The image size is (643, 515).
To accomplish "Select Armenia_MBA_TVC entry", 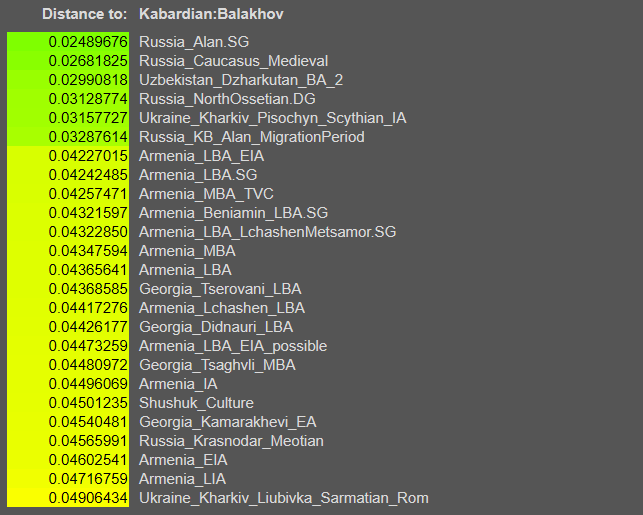I will (x=206, y=194).
